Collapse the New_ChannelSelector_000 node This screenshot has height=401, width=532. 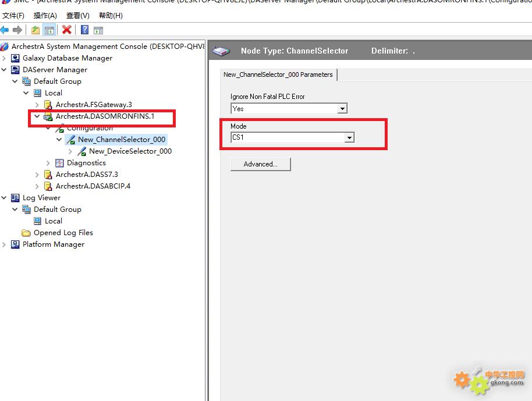tap(59, 140)
